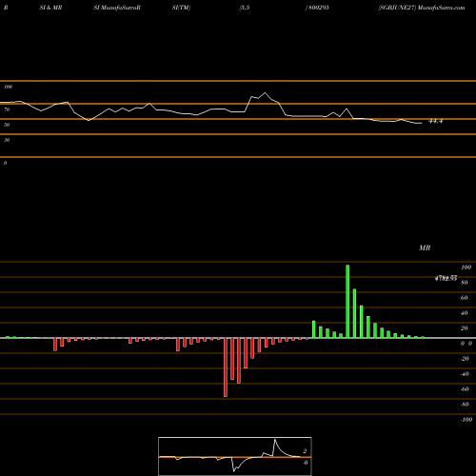Click the "0 0" zero-line label

pos(466,344)
